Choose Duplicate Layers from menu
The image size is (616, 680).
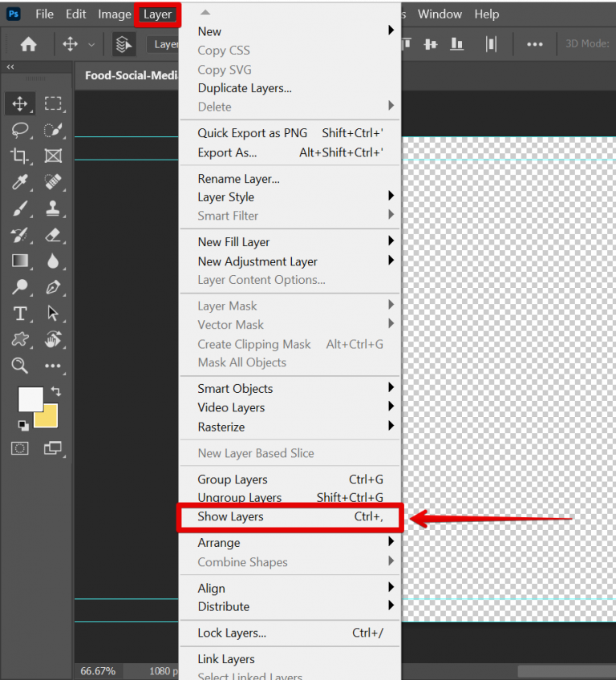(x=245, y=88)
